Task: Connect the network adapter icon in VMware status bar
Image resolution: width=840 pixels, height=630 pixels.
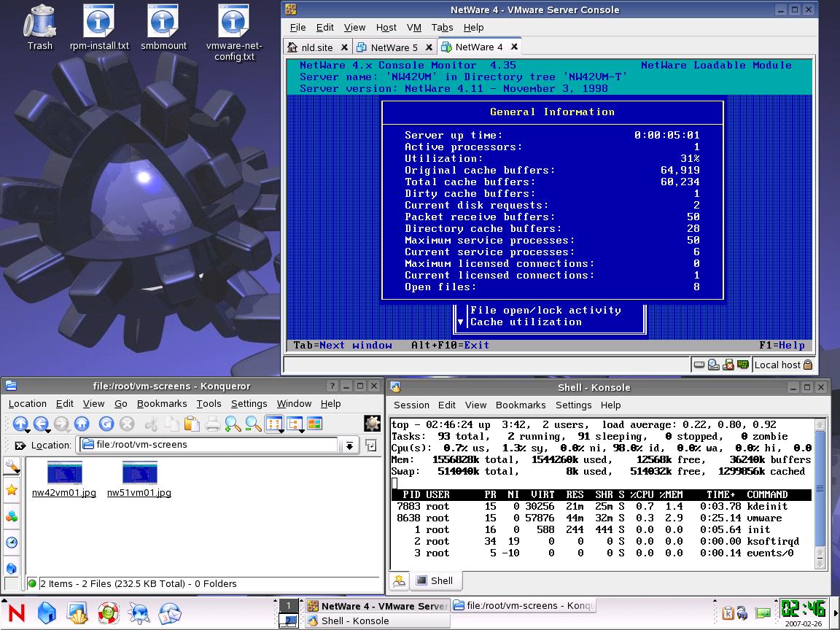Action: 743,365
